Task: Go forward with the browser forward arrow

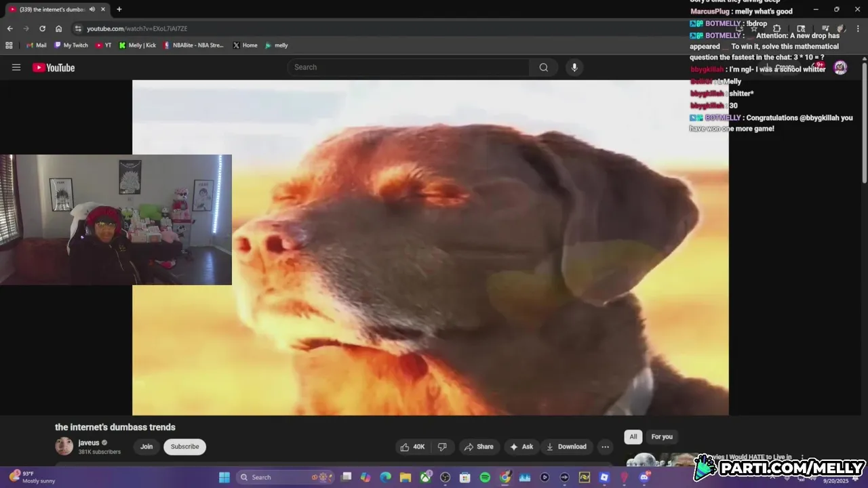Action: pos(26,28)
